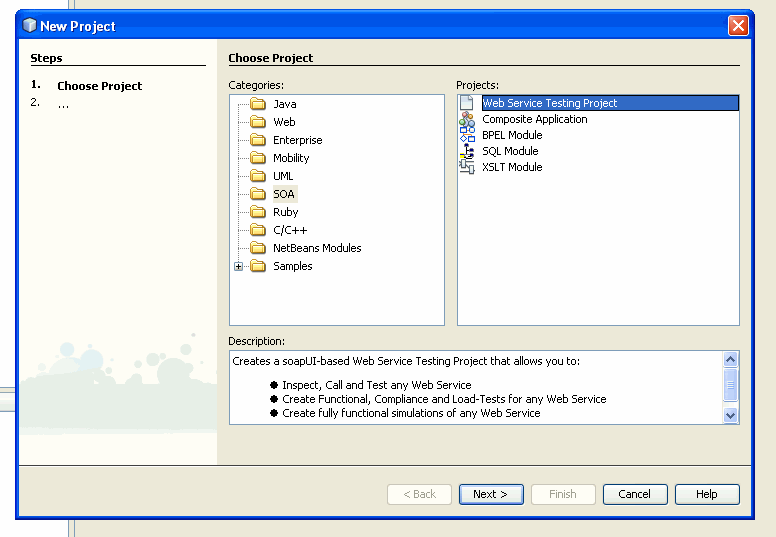
Task: Click the Java category folder icon
Action: (x=258, y=104)
